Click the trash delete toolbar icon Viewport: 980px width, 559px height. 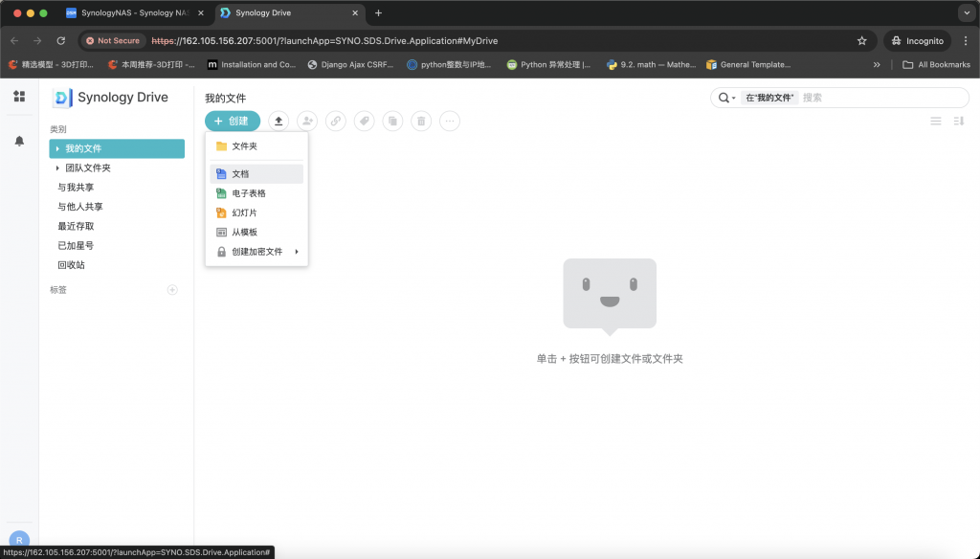coord(421,121)
